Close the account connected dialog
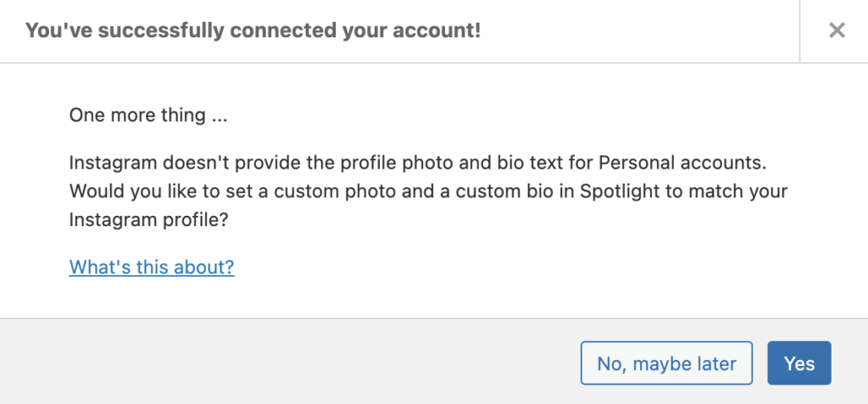Viewport: 868px width, 404px height. pyautogui.click(x=837, y=30)
